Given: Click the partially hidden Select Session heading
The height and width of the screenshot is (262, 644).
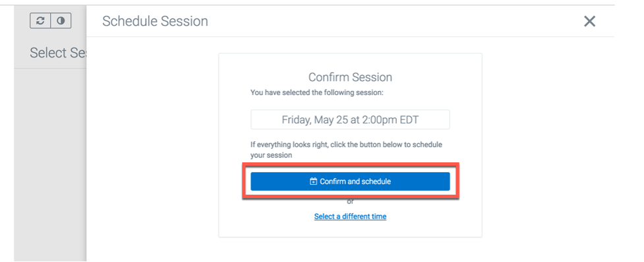Looking at the screenshot, I should [57, 53].
